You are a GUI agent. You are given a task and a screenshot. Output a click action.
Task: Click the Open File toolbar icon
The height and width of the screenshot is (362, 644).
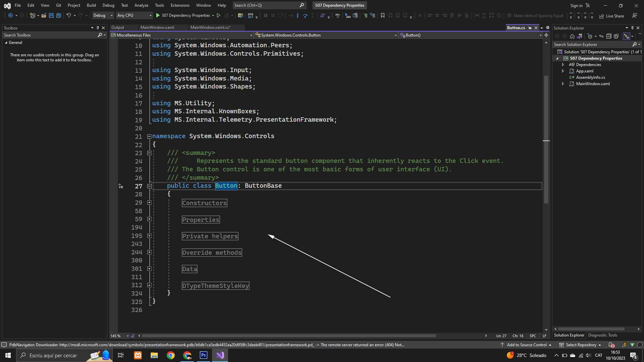click(44, 15)
